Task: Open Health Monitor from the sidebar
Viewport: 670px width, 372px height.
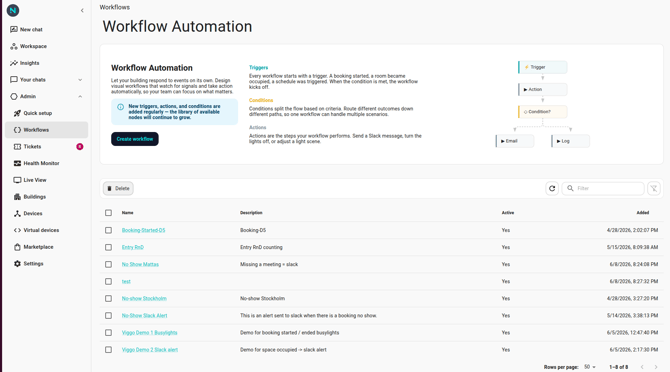Action: coord(47,163)
